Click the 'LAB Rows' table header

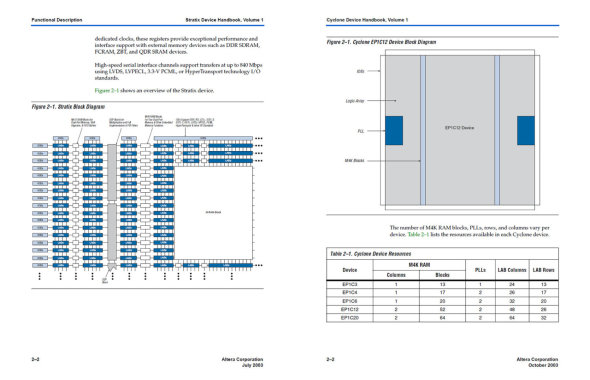(544, 270)
